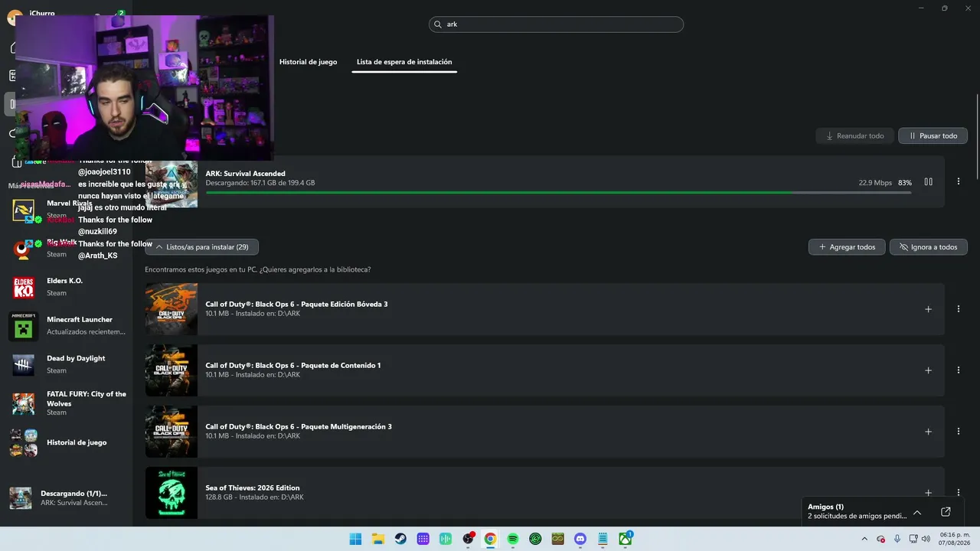Open FATAL FURY: City of the Wolves in sidebar
Screen dimensions: 980x551
(x=67, y=403)
